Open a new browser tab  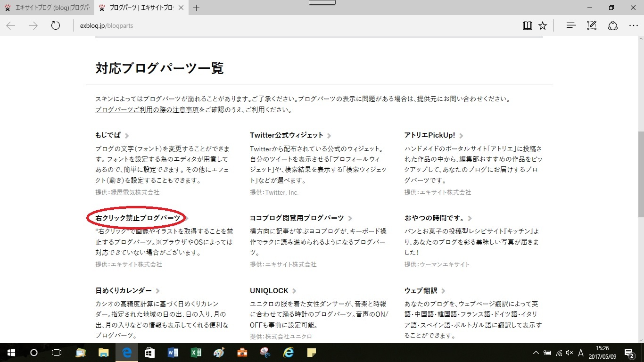point(197,8)
